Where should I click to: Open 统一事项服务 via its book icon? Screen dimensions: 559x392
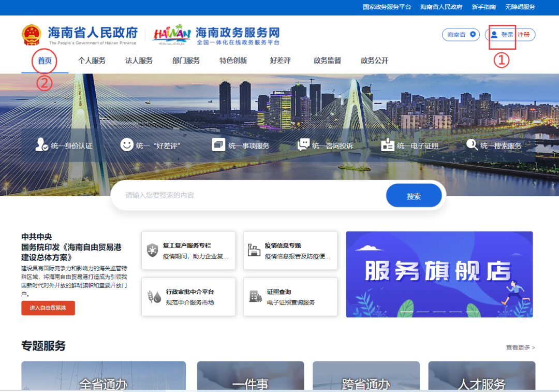[x=217, y=144]
